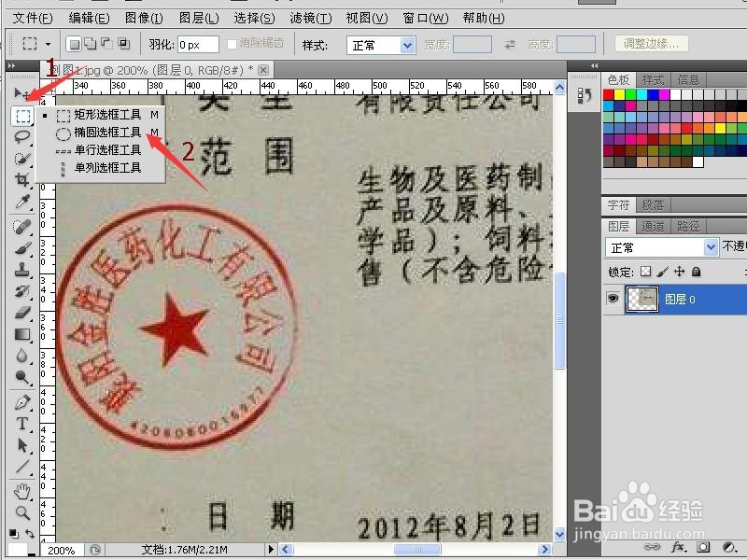Click the Link Layers icon
Image resolution: width=747 pixels, height=560 pixels.
tap(652, 547)
